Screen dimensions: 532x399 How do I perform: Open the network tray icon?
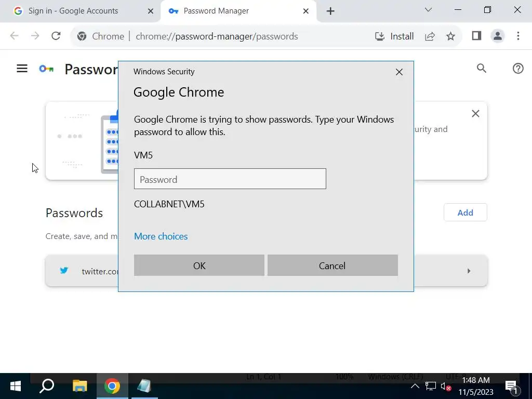click(431, 386)
